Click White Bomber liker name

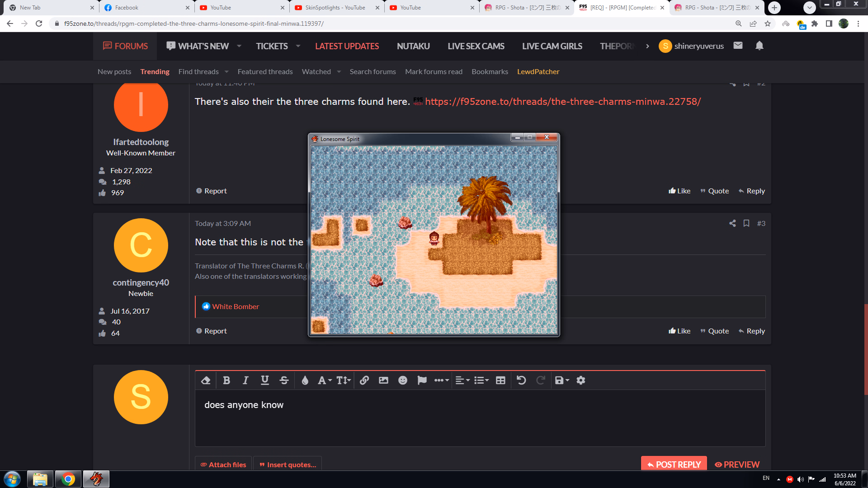(x=236, y=306)
